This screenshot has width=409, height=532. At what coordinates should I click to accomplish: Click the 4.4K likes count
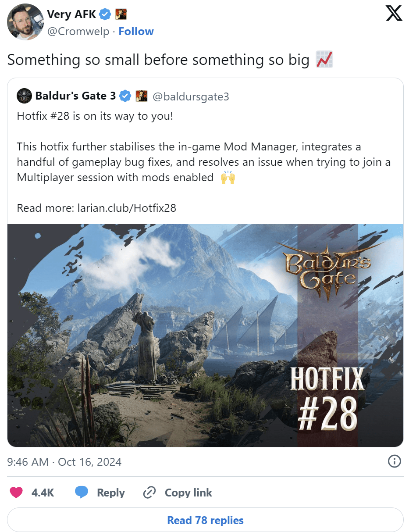[x=43, y=493]
